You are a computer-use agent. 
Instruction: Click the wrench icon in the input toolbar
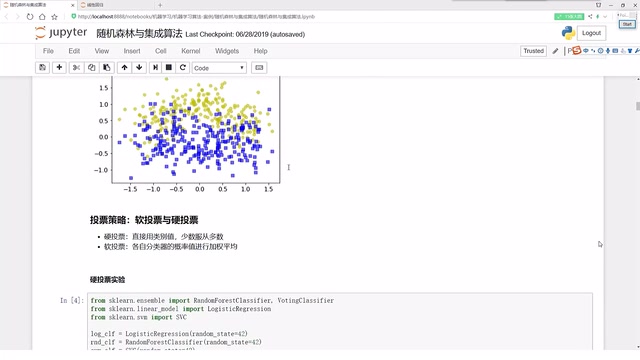click(637, 51)
